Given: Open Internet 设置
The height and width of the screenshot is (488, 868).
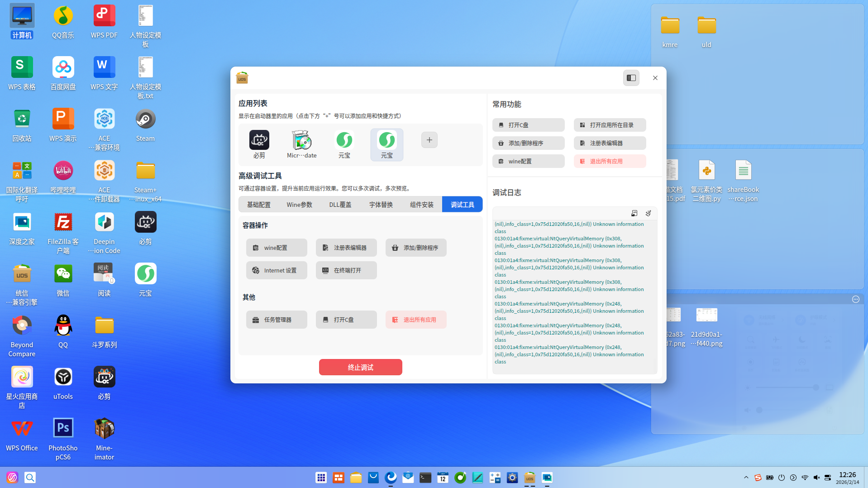Looking at the screenshot, I should pos(277,270).
